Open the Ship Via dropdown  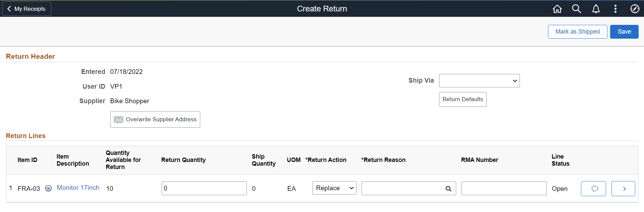(479, 81)
